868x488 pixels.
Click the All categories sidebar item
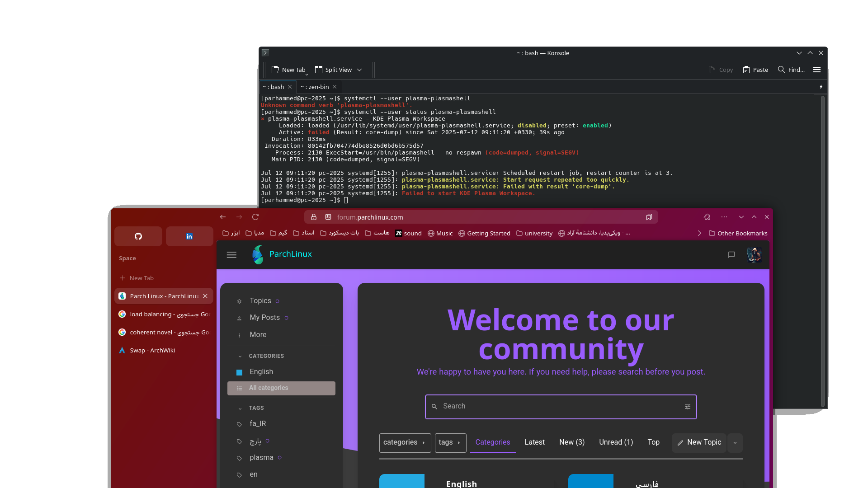[x=281, y=388]
